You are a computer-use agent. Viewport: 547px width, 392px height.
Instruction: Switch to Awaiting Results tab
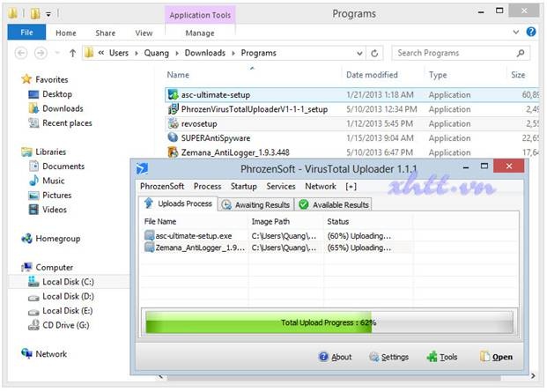tap(255, 204)
